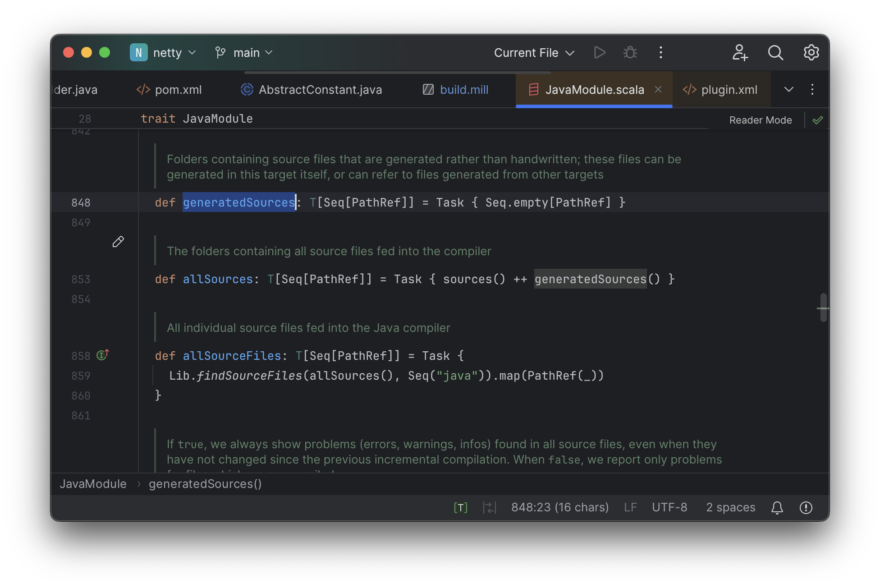This screenshot has width=880, height=588.
Task: Click JavaModule in the breadcrumbs
Action: point(93,483)
